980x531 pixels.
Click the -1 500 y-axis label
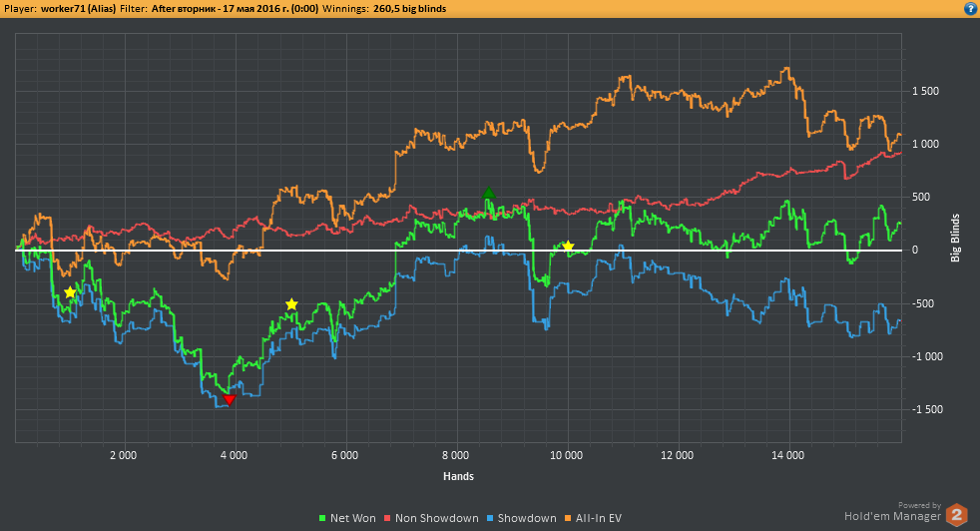(x=927, y=409)
